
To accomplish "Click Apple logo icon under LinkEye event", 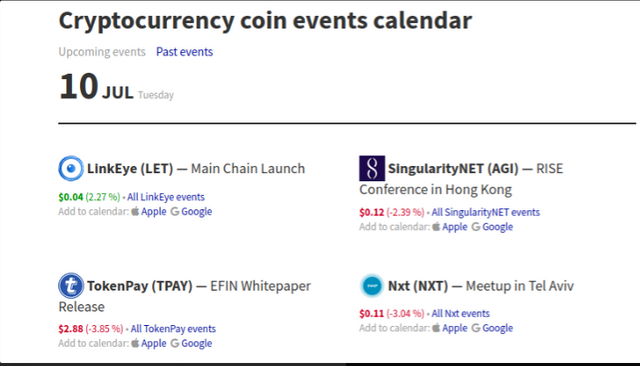I will (135, 211).
